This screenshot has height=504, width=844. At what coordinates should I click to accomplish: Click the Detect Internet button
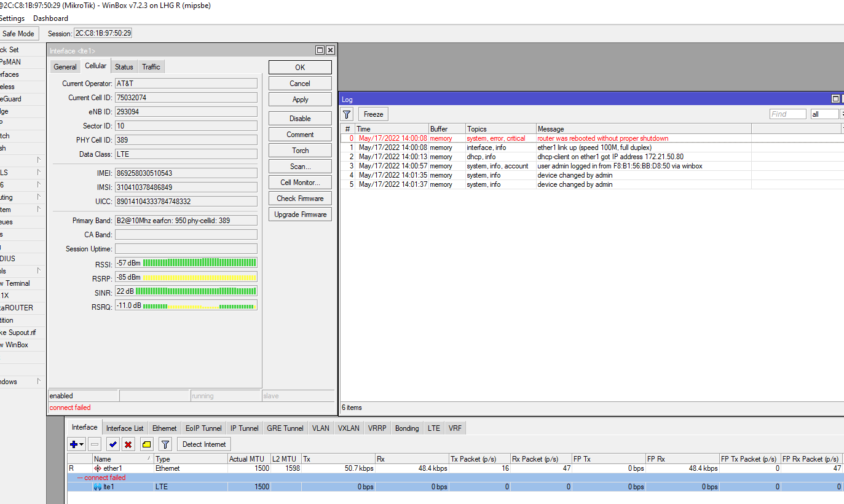[x=204, y=444]
